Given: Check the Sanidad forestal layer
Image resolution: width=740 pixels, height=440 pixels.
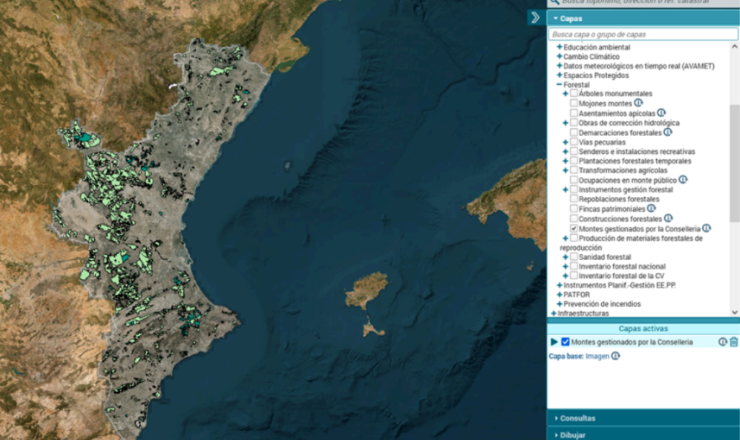Looking at the screenshot, I should pos(574,257).
